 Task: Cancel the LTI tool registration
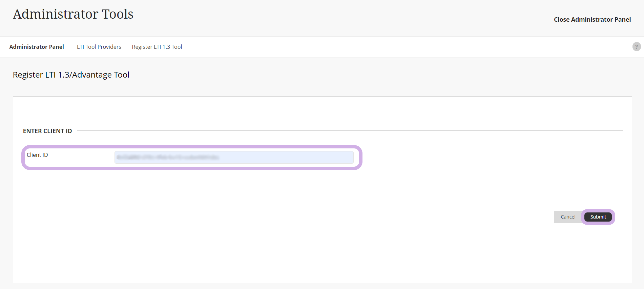click(x=568, y=217)
